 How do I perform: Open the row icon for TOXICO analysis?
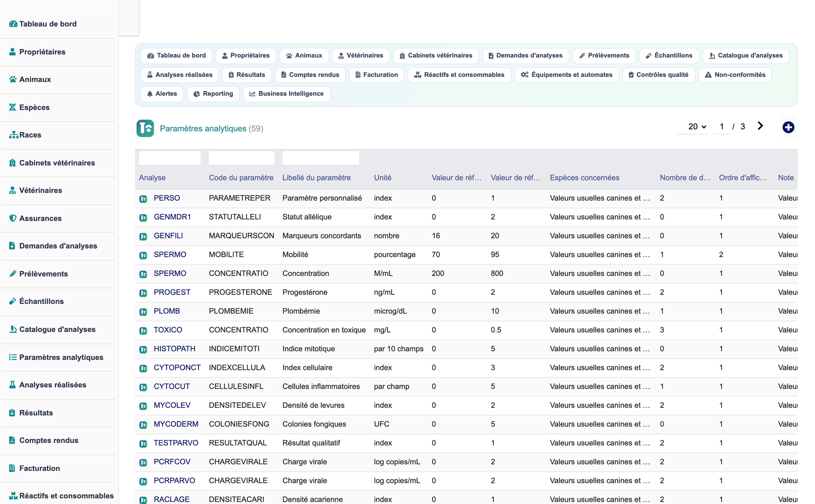143,331
